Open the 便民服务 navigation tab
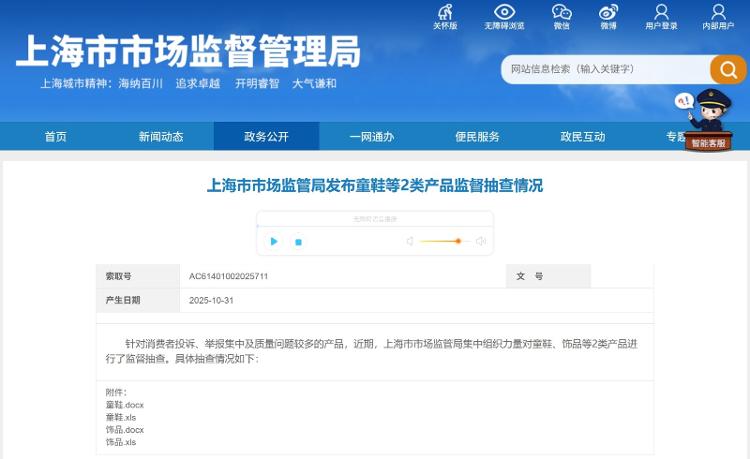The width and height of the screenshot is (750, 459). 477,137
